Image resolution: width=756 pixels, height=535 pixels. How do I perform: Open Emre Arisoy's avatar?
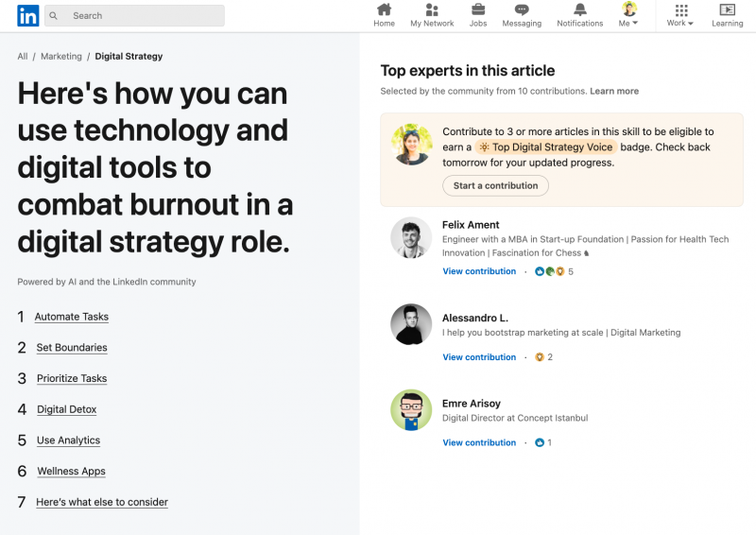pyautogui.click(x=411, y=410)
